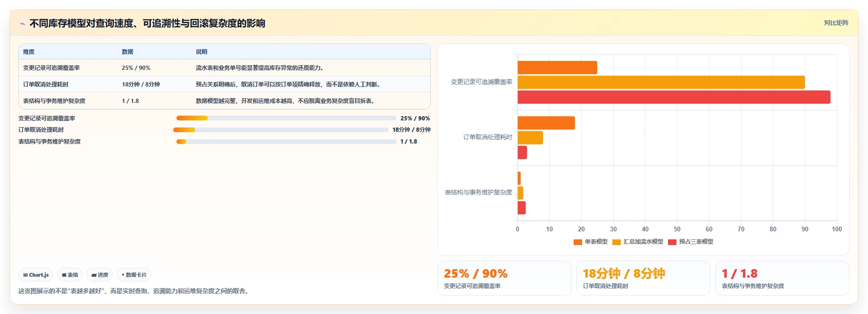Click the x-axis value 100
The image size is (868, 314).
837,229
